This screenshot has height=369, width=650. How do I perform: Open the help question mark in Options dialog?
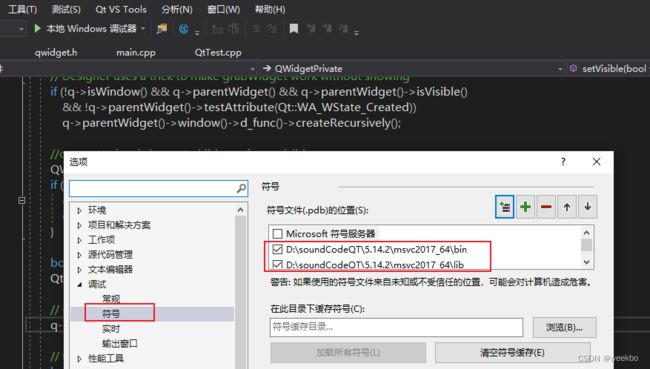pyautogui.click(x=563, y=162)
